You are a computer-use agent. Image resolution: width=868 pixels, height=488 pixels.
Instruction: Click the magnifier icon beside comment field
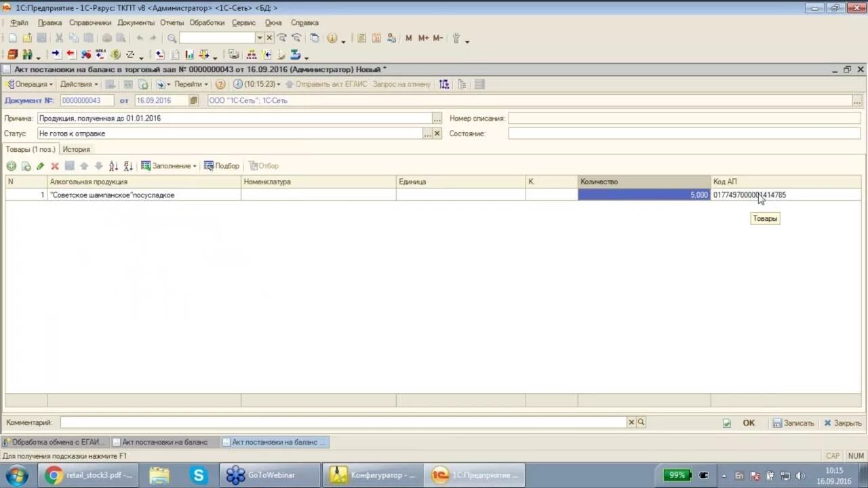(641, 422)
